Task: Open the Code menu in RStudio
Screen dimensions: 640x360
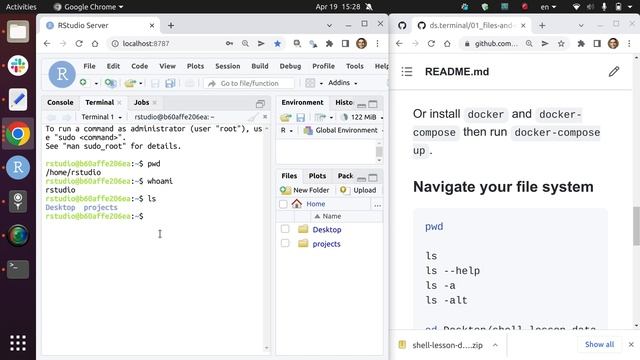Action: [140, 66]
